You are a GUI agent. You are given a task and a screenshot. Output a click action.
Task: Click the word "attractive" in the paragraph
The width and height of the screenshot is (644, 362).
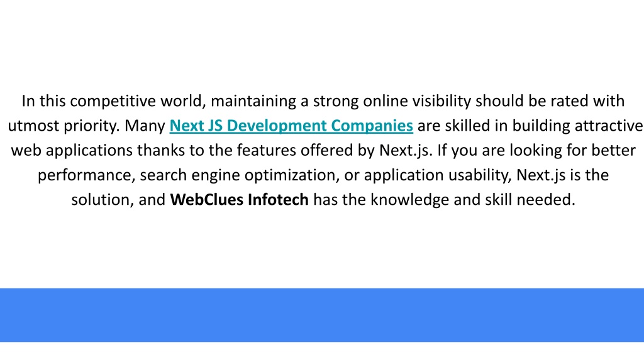tap(608, 126)
